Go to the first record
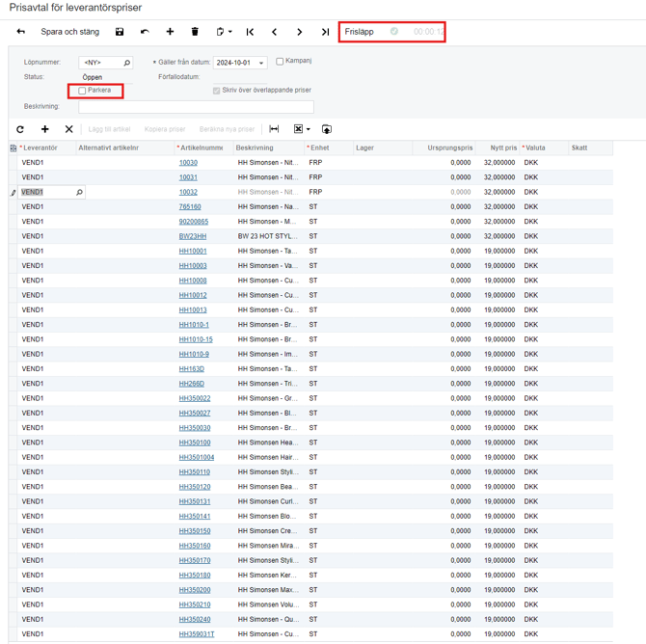646x644 pixels. point(250,32)
